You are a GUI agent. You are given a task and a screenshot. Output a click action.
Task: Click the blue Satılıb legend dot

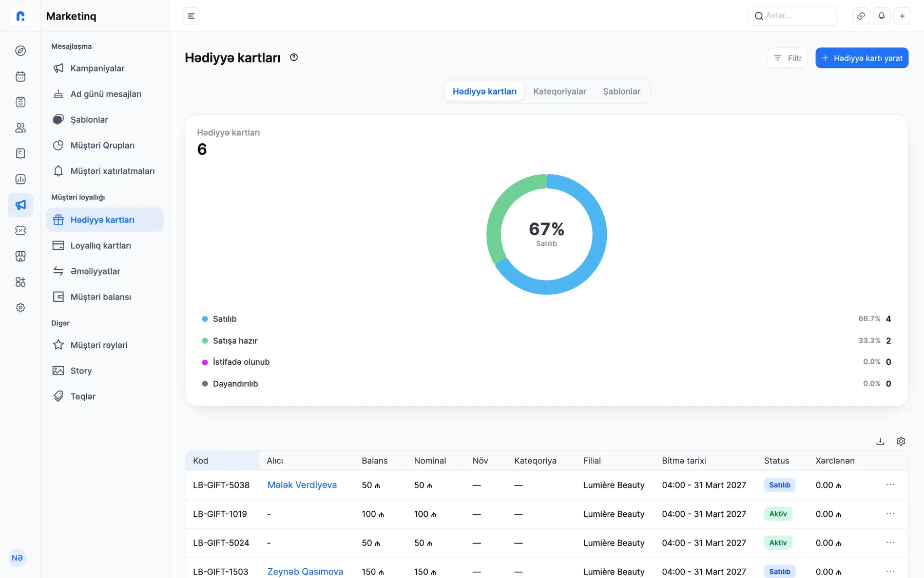tap(205, 319)
